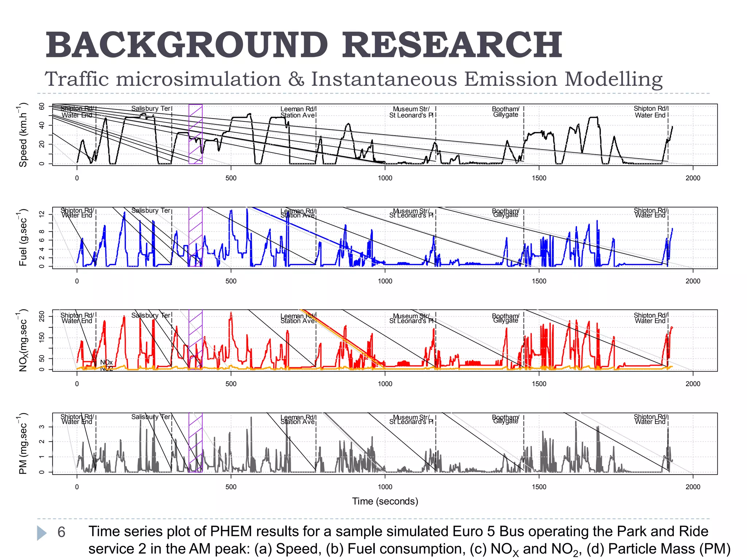Click the 3 tick on the PM y-axis
This screenshot has width=747, height=560.
pyautogui.click(x=42, y=427)
